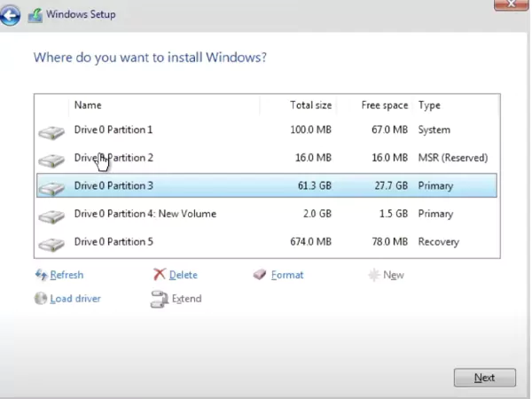Click the System type cell
This screenshot has height=399, width=532.
click(434, 130)
